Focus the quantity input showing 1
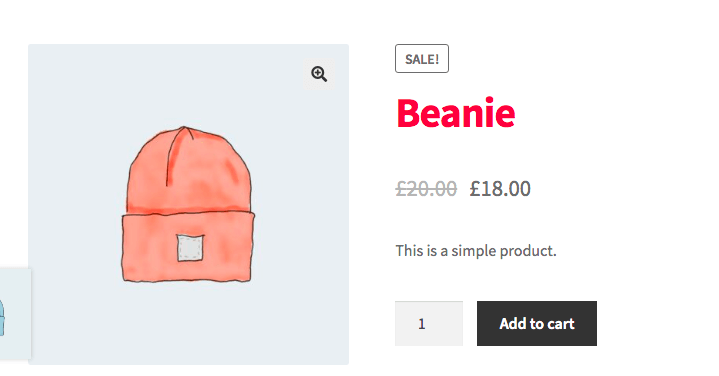The width and height of the screenshot is (719, 376). [x=429, y=324]
